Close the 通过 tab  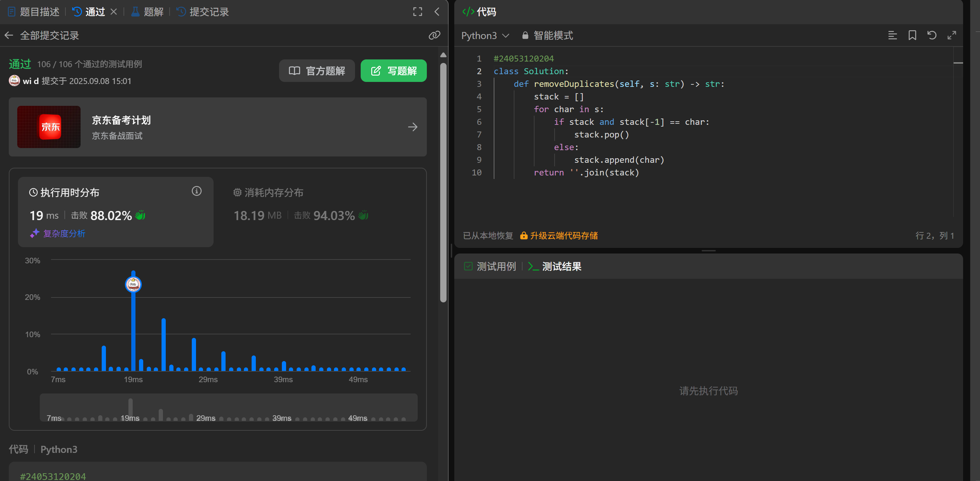coord(113,12)
